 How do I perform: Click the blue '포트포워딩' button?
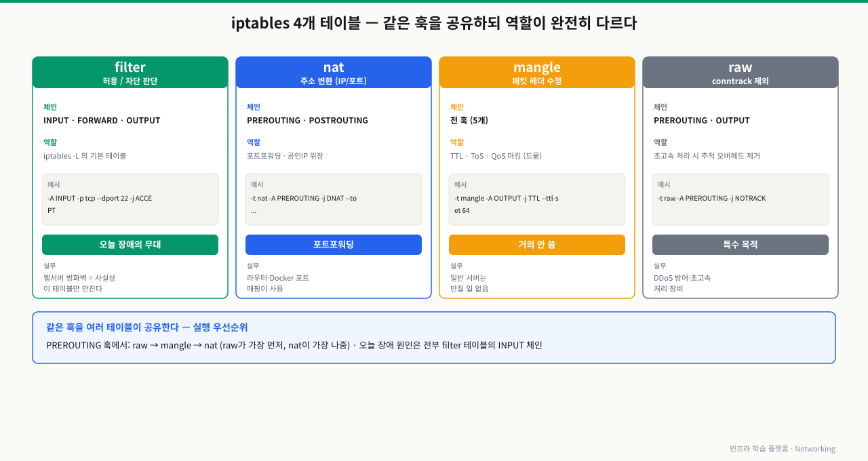click(334, 245)
